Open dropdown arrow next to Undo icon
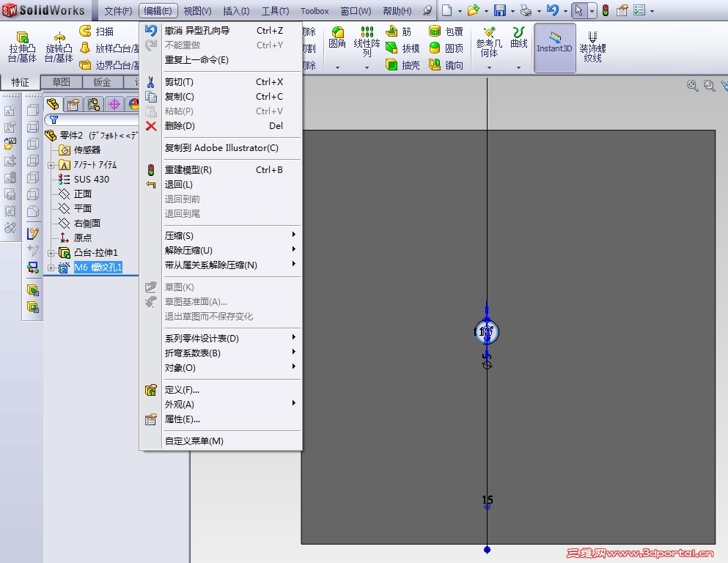Viewport: 728px width, 563px height. coord(565,11)
